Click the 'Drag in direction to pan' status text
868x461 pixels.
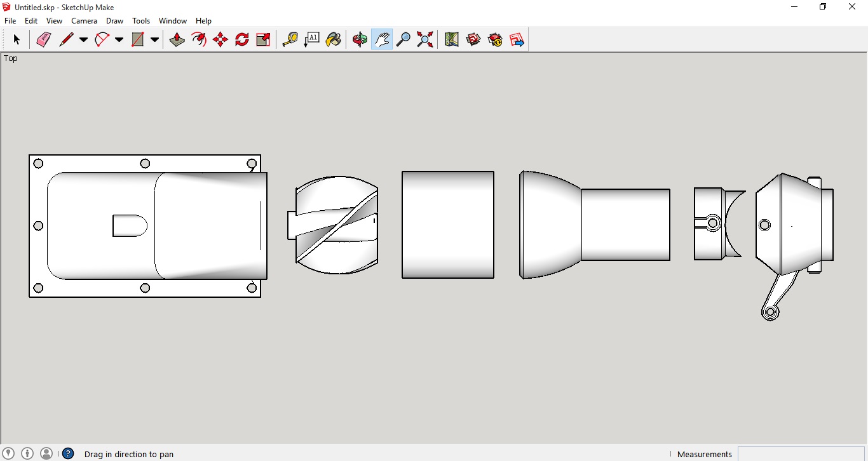click(x=129, y=454)
